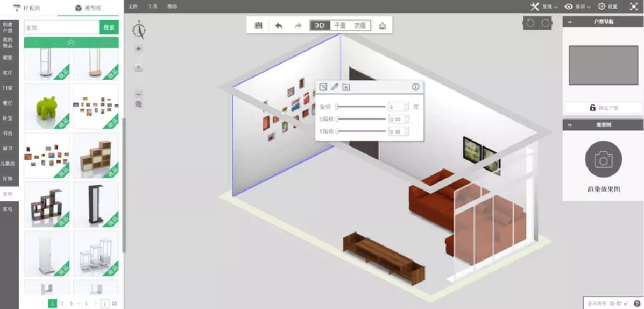Click the V偏移 offset slider

tap(360, 131)
